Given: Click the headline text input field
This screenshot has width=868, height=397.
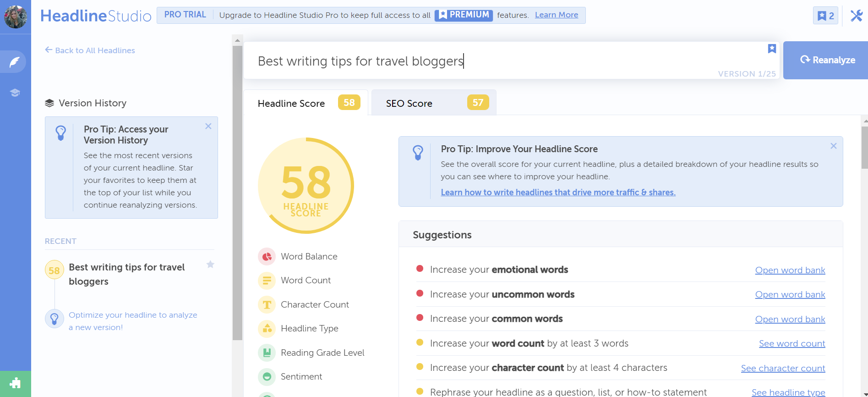Looking at the screenshot, I should tap(504, 61).
